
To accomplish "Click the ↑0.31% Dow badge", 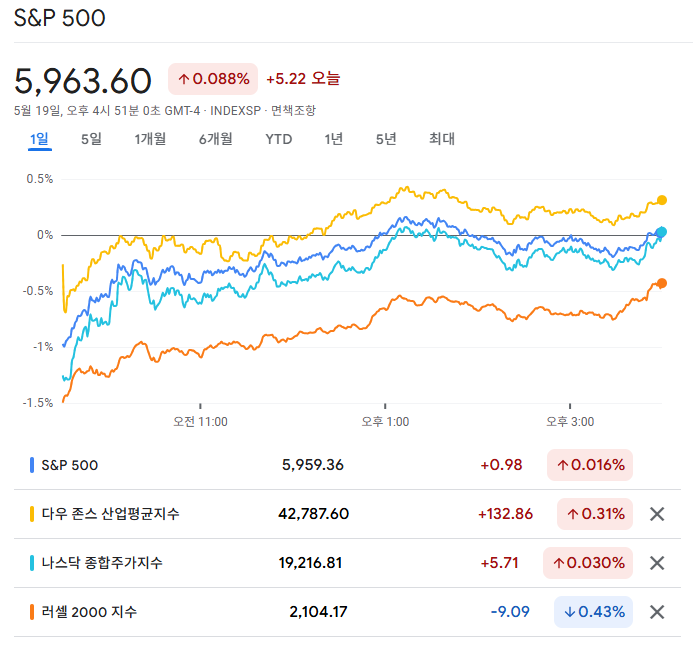I will pos(595,514).
